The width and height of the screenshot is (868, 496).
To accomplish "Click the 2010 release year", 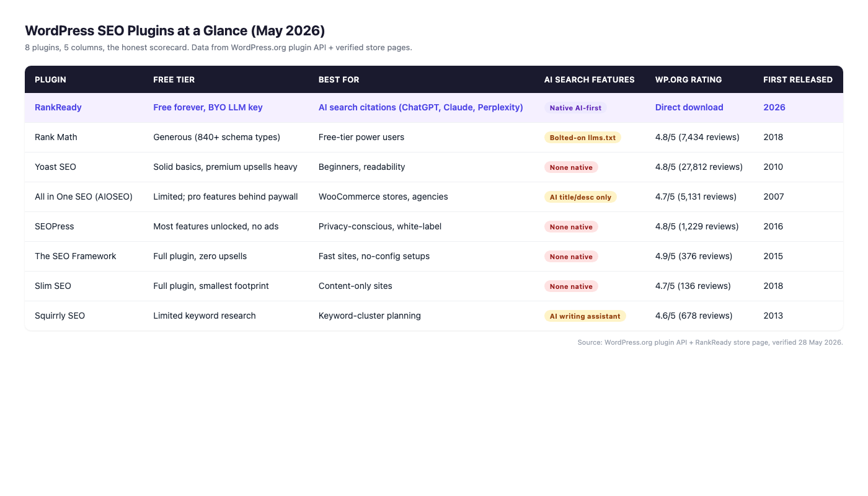I will pos(773,167).
